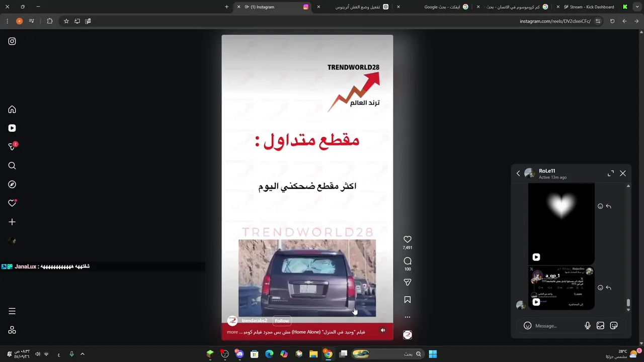Open profile avatar in sidebar

click(x=12, y=240)
